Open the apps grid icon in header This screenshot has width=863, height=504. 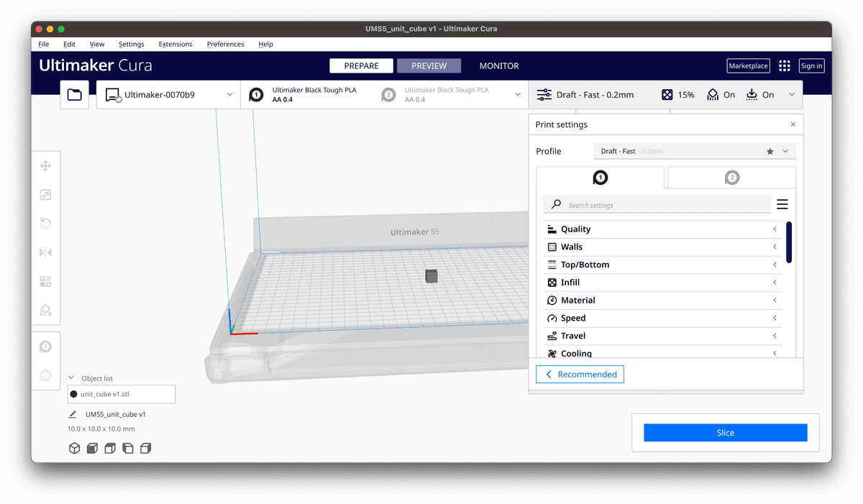coord(784,65)
